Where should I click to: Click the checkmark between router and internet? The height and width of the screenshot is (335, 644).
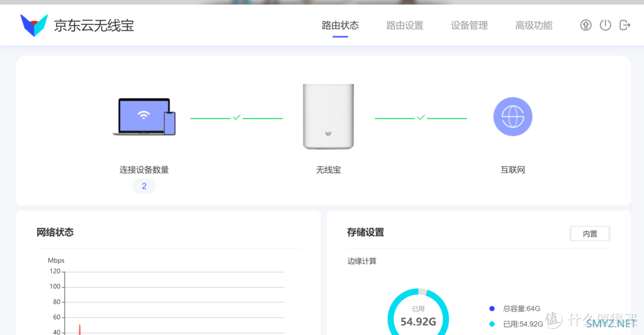[x=421, y=117]
